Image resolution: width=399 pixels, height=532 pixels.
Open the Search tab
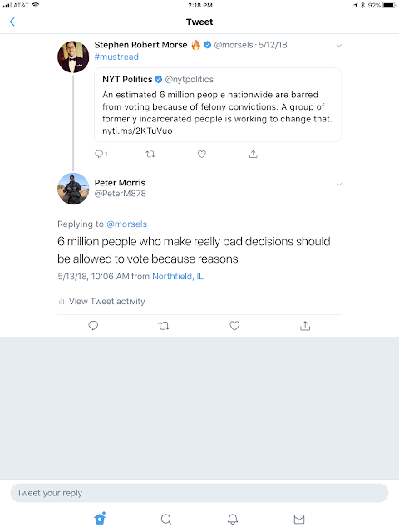click(x=166, y=519)
